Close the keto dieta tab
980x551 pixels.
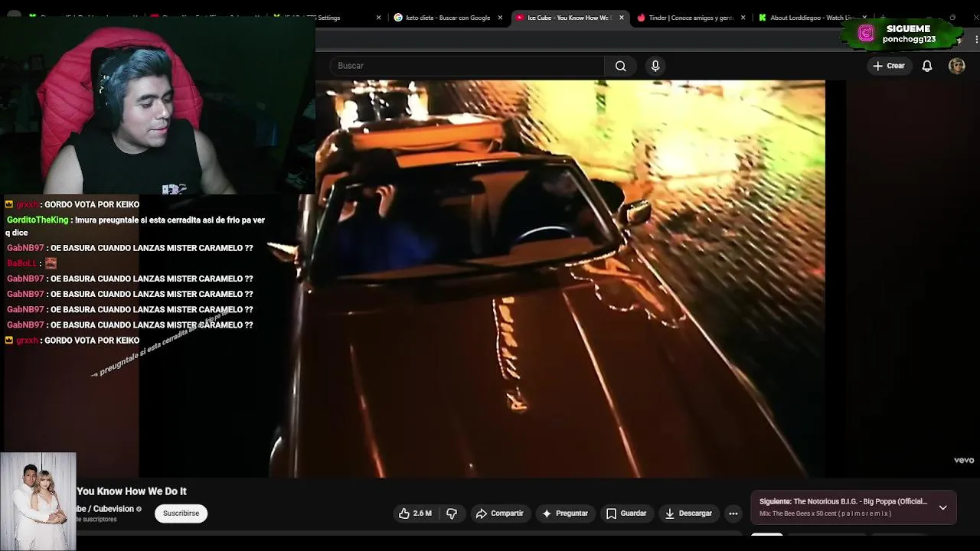coord(500,18)
